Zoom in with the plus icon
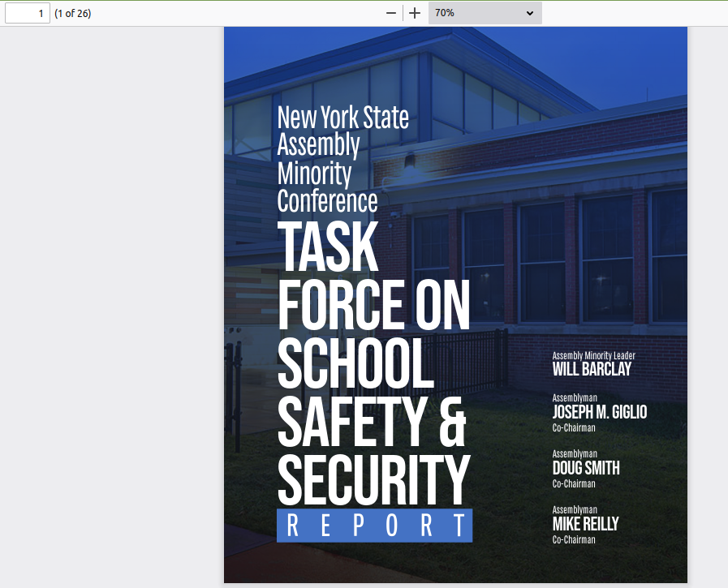Screen dimensions: 728x588 tap(415, 13)
